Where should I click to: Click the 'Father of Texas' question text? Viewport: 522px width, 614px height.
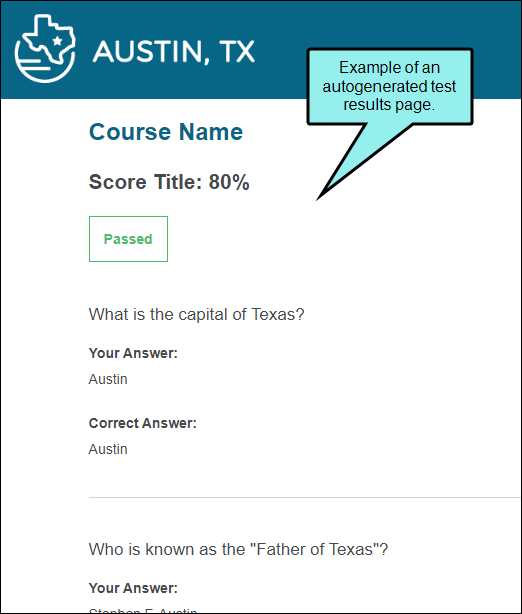coord(238,549)
